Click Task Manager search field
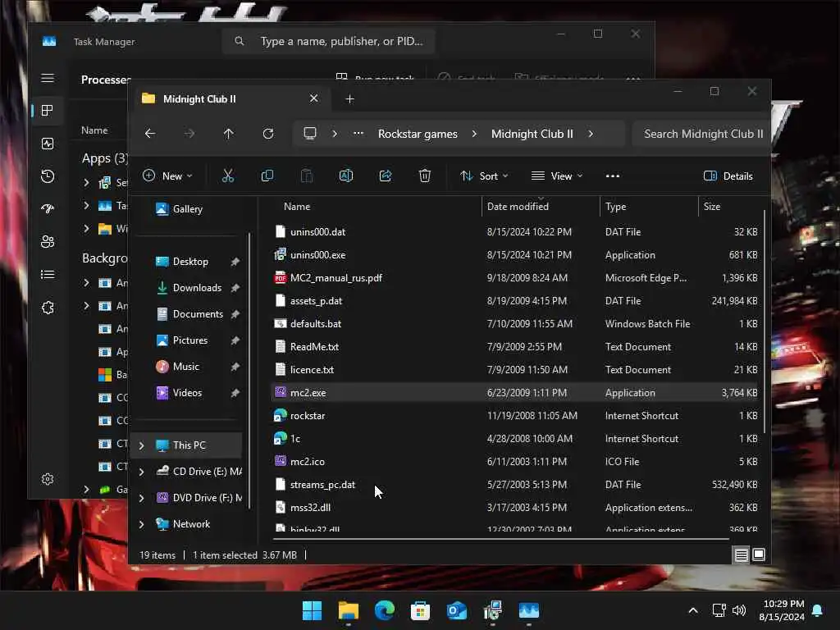Viewport: 840px width, 630px height. click(328, 41)
